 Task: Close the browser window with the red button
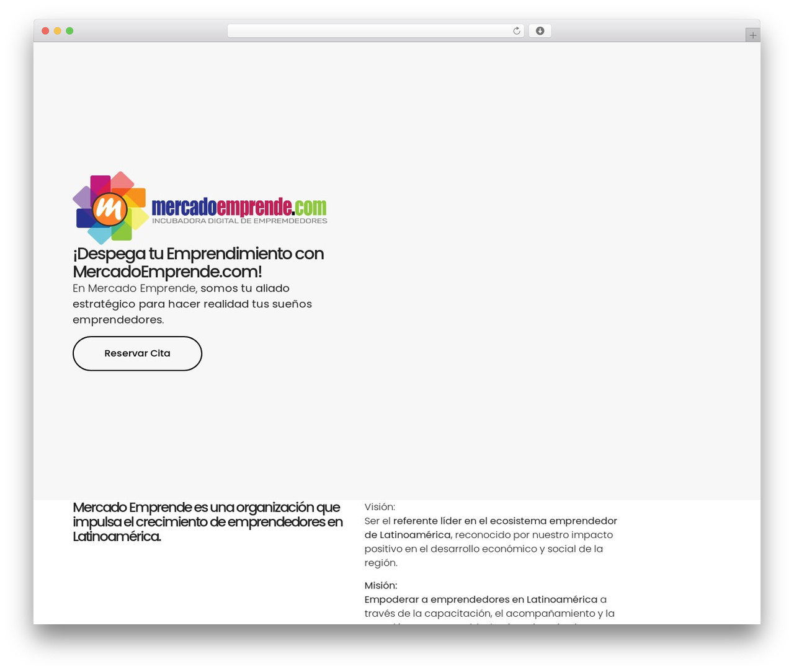[45, 31]
